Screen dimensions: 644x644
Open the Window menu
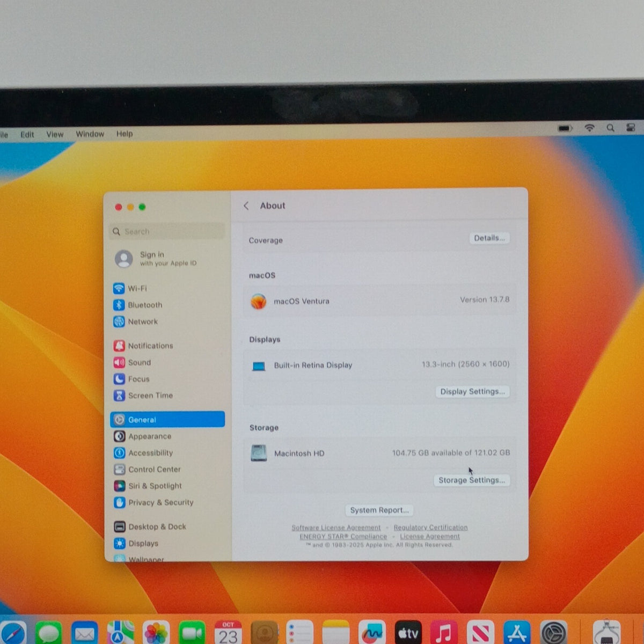[x=90, y=134]
